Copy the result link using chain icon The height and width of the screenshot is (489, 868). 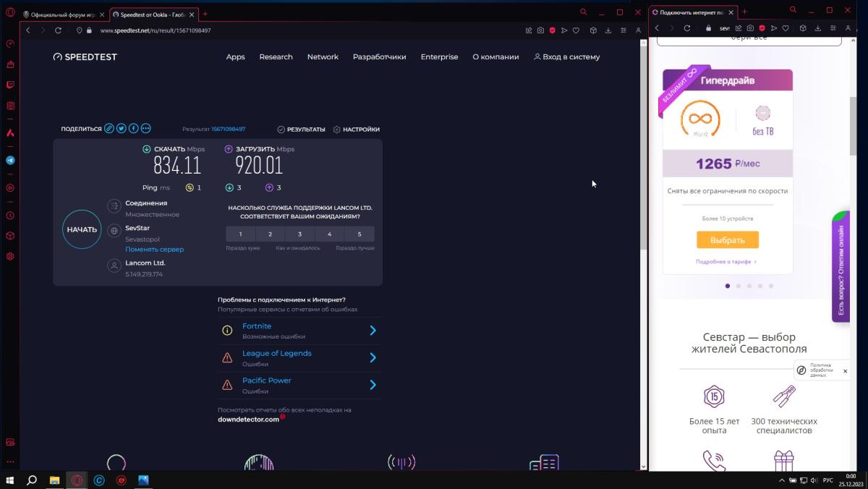click(x=109, y=129)
